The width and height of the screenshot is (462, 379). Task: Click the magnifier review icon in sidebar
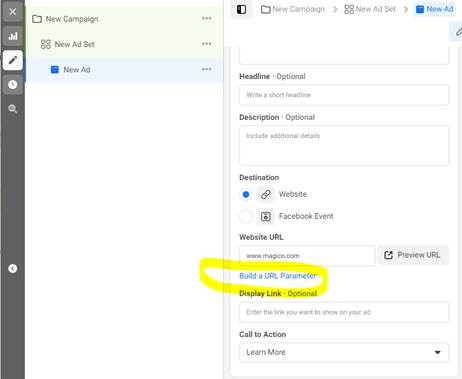[x=13, y=109]
